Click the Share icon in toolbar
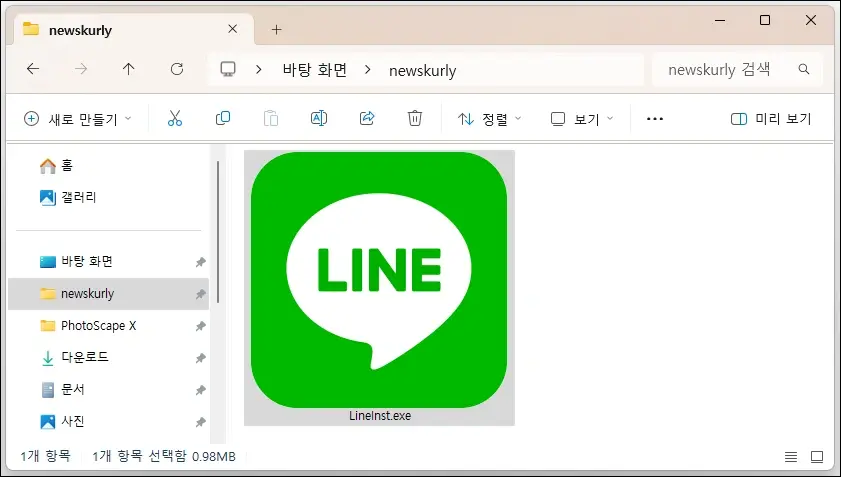The image size is (841, 477). click(x=367, y=118)
